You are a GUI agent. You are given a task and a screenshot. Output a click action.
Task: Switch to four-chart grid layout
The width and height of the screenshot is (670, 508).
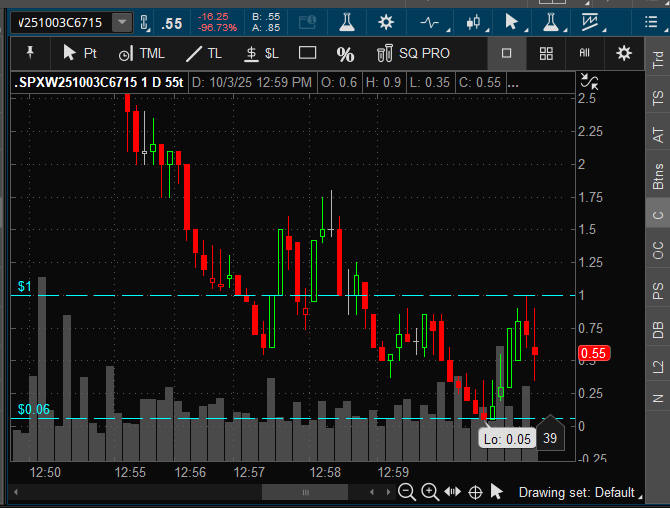click(x=546, y=53)
